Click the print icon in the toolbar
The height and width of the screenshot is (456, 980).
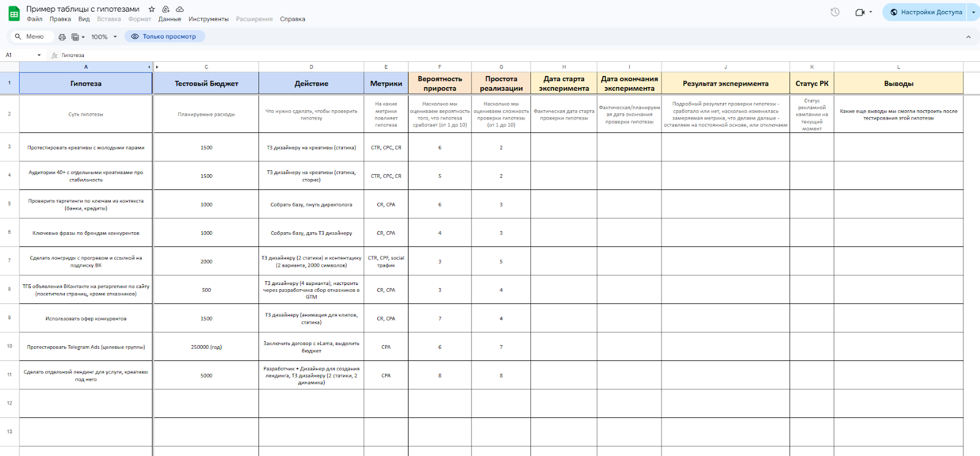[62, 37]
